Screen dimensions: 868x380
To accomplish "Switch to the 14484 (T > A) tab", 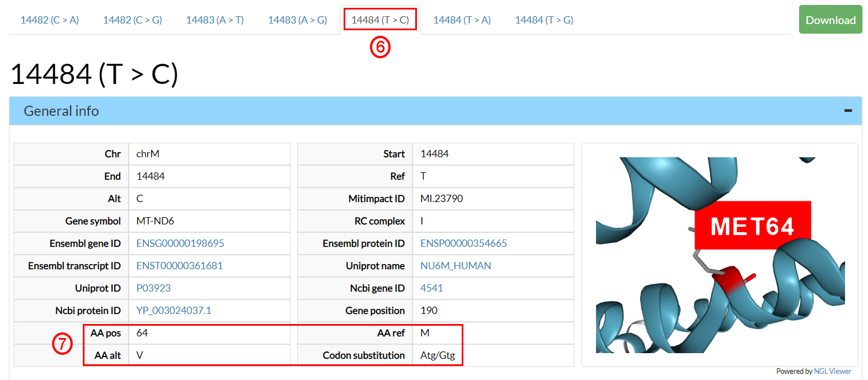I will point(462,20).
